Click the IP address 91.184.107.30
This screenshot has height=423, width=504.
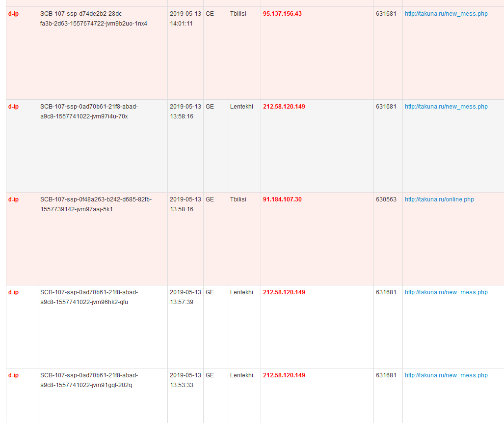pyautogui.click(x=282, y=199)
